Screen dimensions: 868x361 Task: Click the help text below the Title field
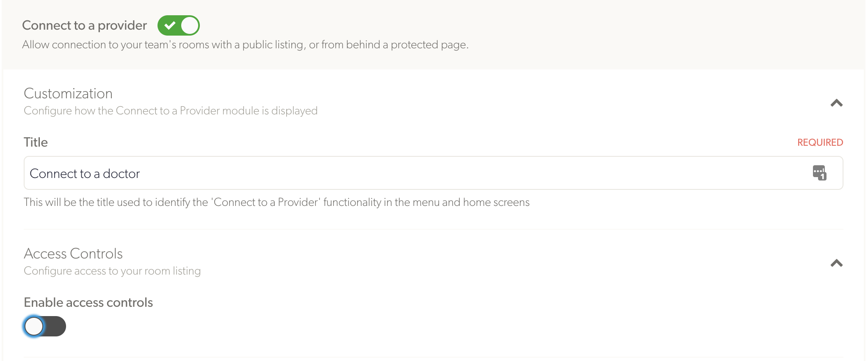[276, 202]
